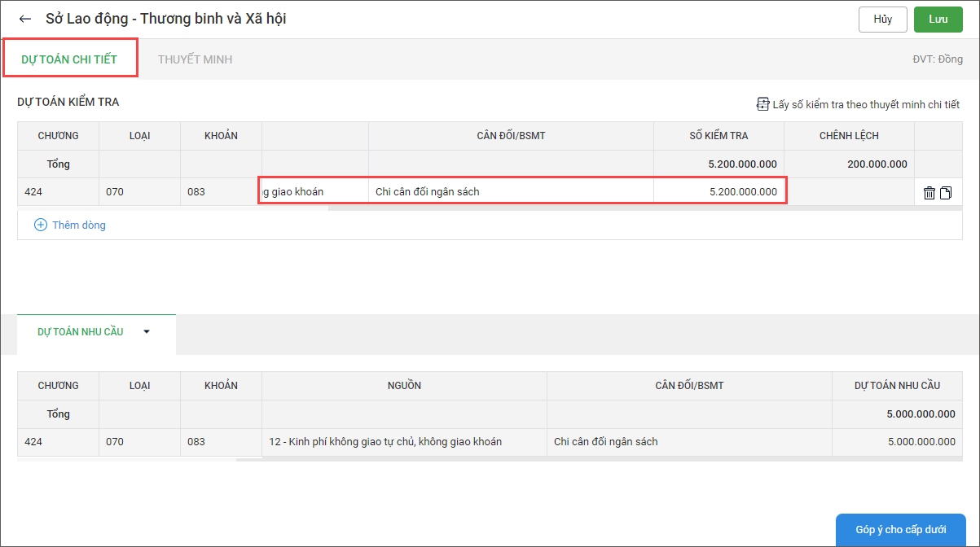Click the plus icon for Thêm dòng
980x547 pixels.
click(x=41, y=225)
